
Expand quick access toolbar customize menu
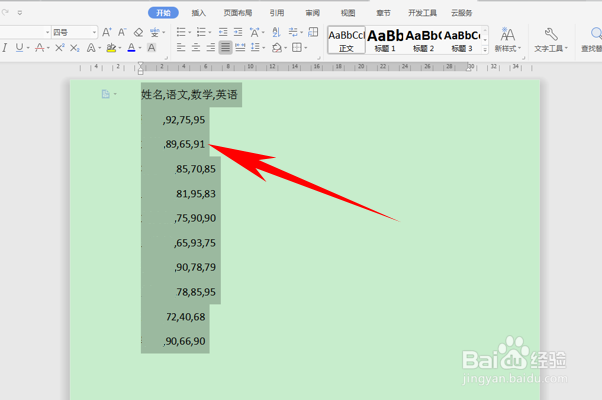[20, 13]
